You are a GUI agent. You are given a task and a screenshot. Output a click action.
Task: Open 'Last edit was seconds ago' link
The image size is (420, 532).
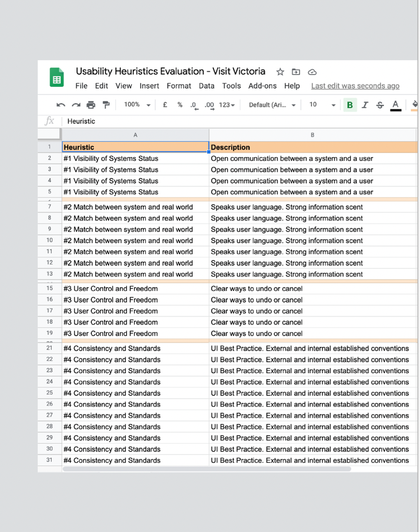pyautogui.click(x=355, y=86)
